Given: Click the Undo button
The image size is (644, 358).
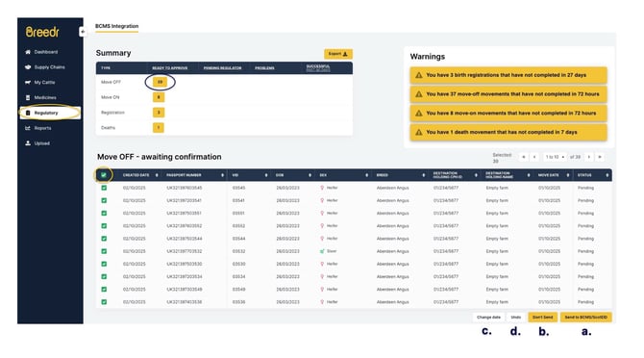Looking at the screenshot, I should [x=516, y=318].
